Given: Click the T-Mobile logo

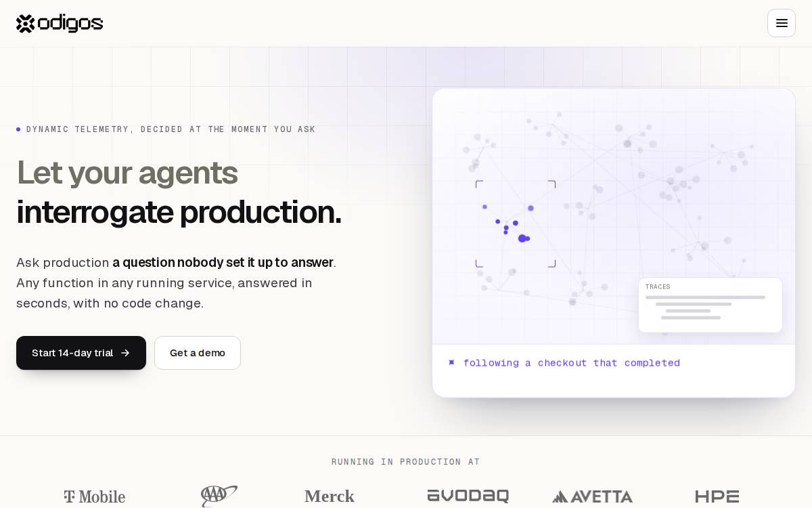Looking at the screenshot, I should click(x=95, y=496).
